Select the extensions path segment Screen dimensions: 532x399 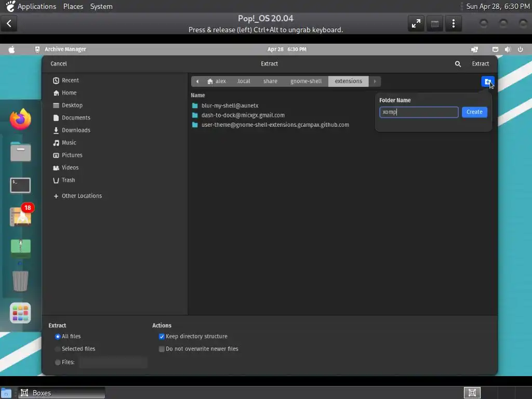[x=349, y=82]
